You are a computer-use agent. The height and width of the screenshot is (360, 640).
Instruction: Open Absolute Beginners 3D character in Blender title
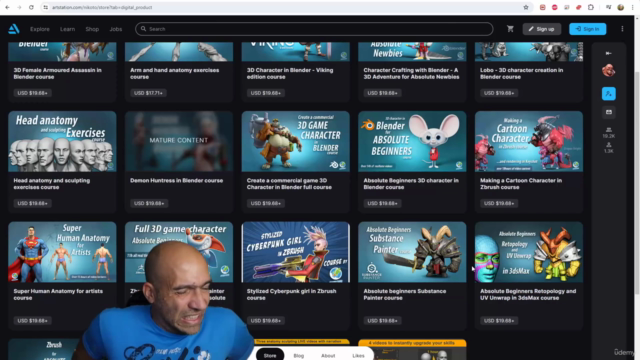point(411,184)
